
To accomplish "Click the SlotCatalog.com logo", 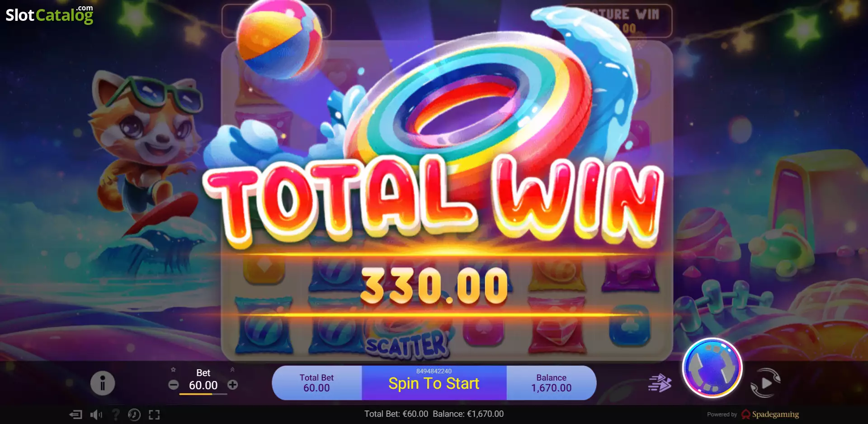I will point(49,14).
